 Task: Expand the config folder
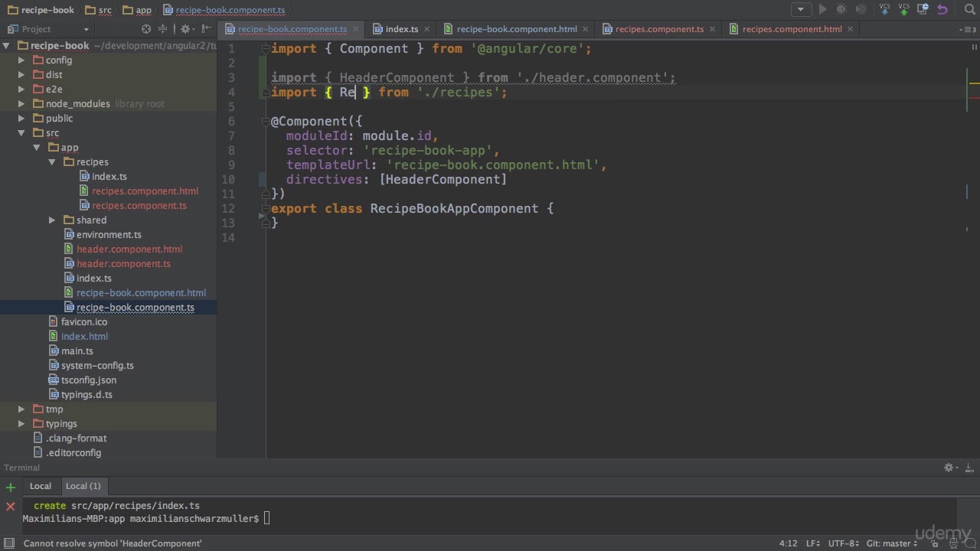(x=21, y=60)
